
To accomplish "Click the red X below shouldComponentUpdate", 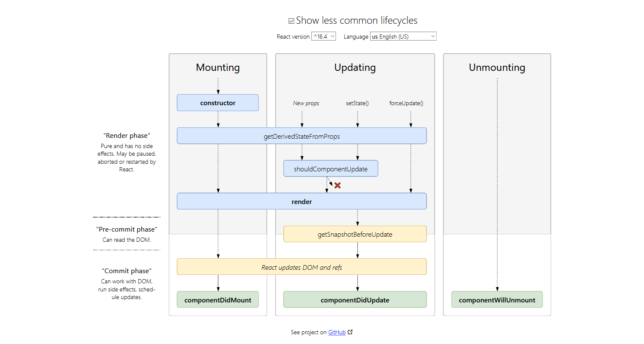I will tap(337, 185).
